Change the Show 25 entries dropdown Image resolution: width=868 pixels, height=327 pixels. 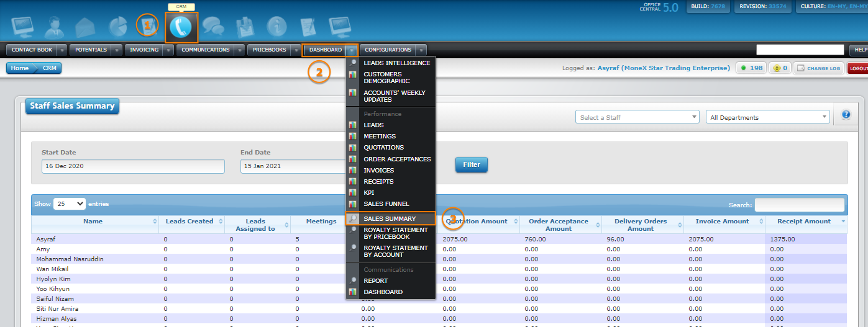pos(70,204)
